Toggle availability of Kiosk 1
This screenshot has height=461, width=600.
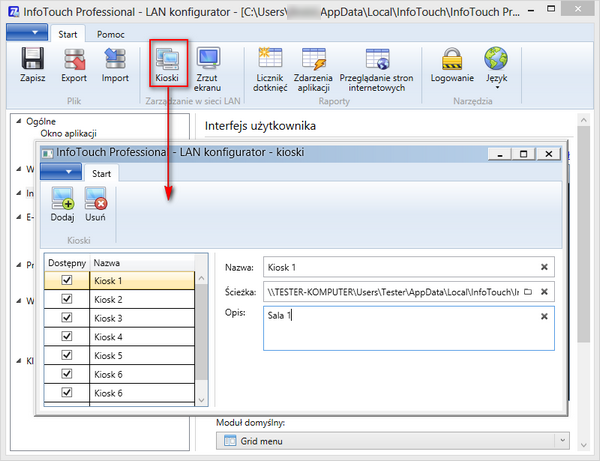[x=67, y=280]
